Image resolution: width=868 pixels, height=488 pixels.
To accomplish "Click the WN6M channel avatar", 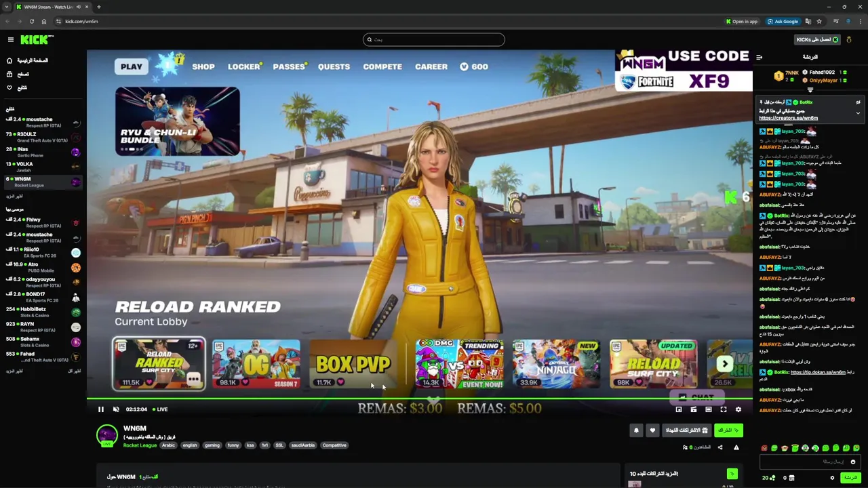I will 107,435.
